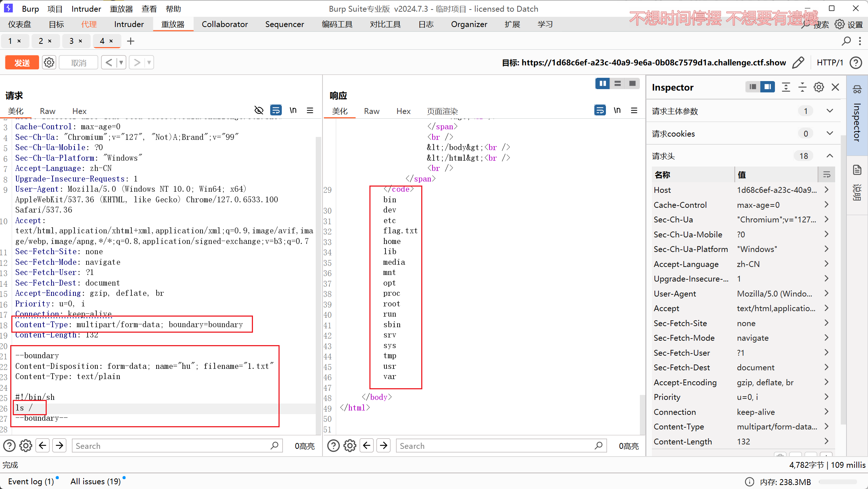Jump to previous match in request
The height and width of the screenshot is (489, 868).
click(43, 446)
